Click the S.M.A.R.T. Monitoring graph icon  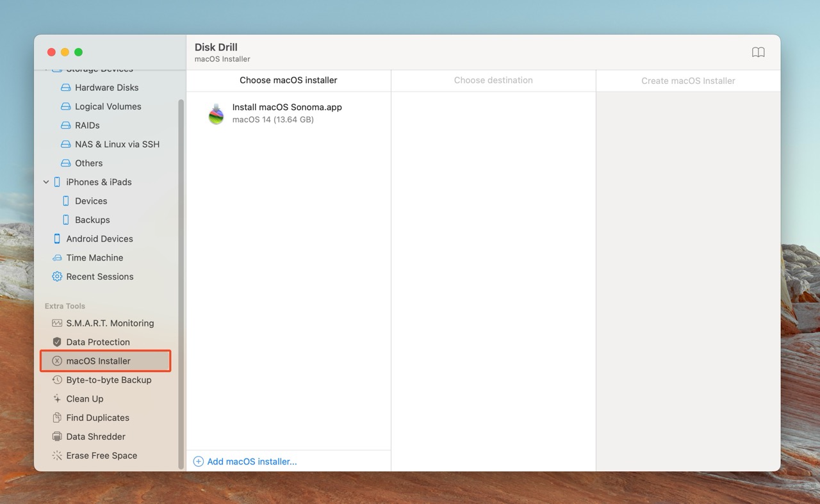(57, 323)
